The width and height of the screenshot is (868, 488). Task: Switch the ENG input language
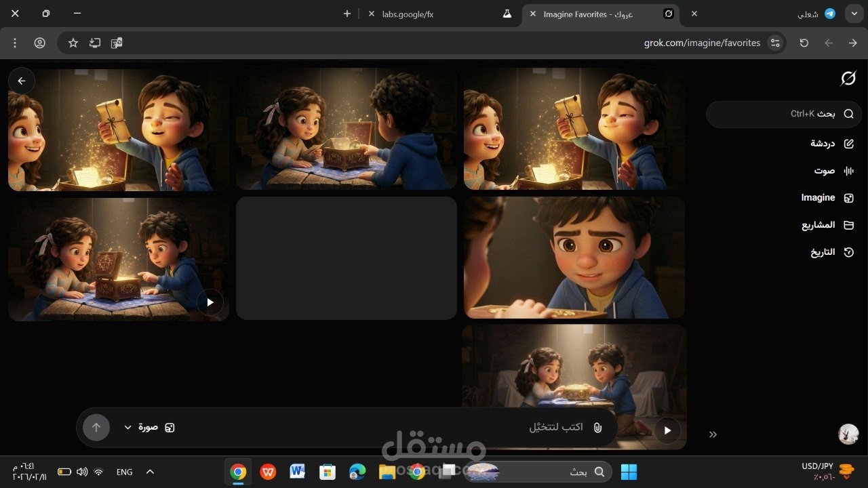125,472
